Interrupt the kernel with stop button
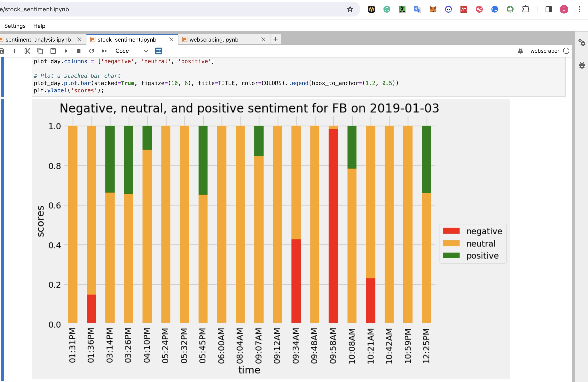The width and height of the screenshot is (588, 382). pyautogui.click(x=79, y=51)
